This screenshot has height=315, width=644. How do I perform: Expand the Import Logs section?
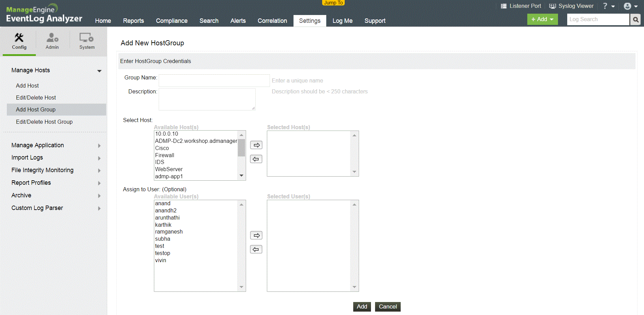click(x=99, y=158)
